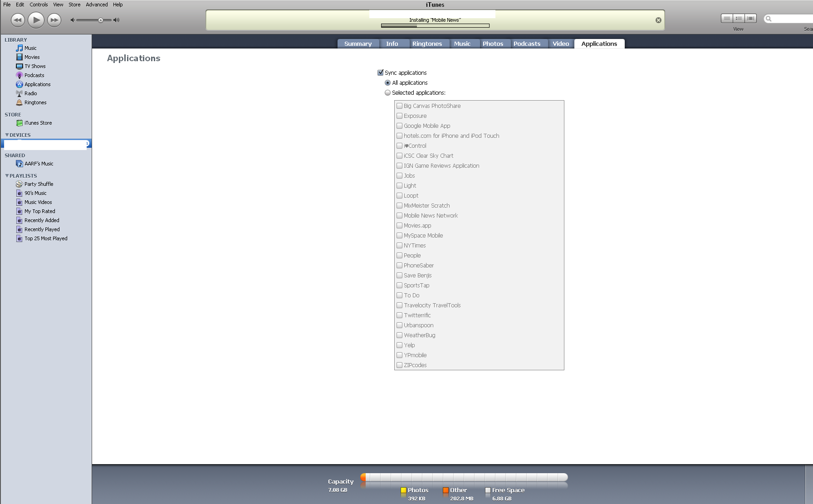
Task: Check Mobile News Network checkbox
Action: [399, 215]
